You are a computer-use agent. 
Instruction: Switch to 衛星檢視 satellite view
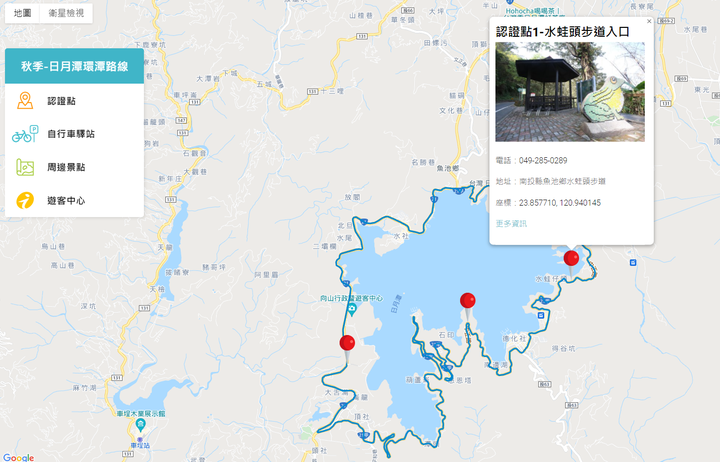(66, 13)
